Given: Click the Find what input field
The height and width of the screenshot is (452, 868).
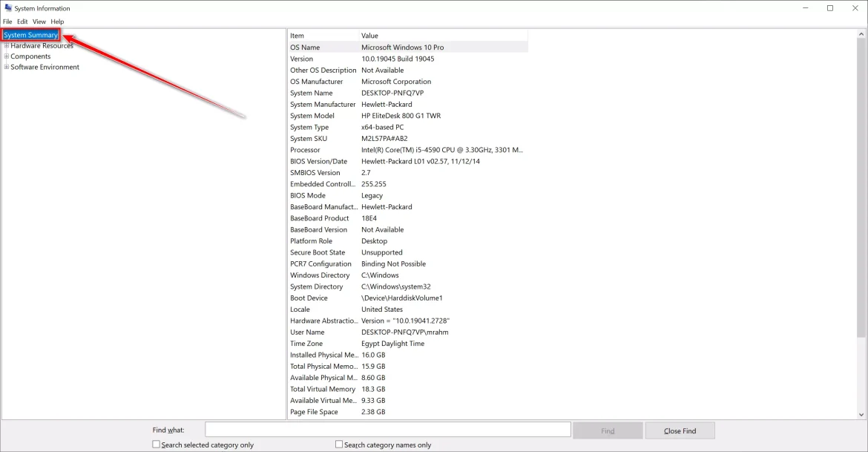Looking at the screenshot, I should [387, 430].
